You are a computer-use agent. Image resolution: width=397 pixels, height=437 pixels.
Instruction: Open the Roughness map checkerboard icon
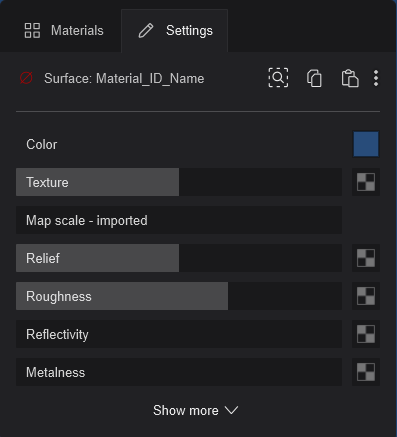[x=366, y=296]
